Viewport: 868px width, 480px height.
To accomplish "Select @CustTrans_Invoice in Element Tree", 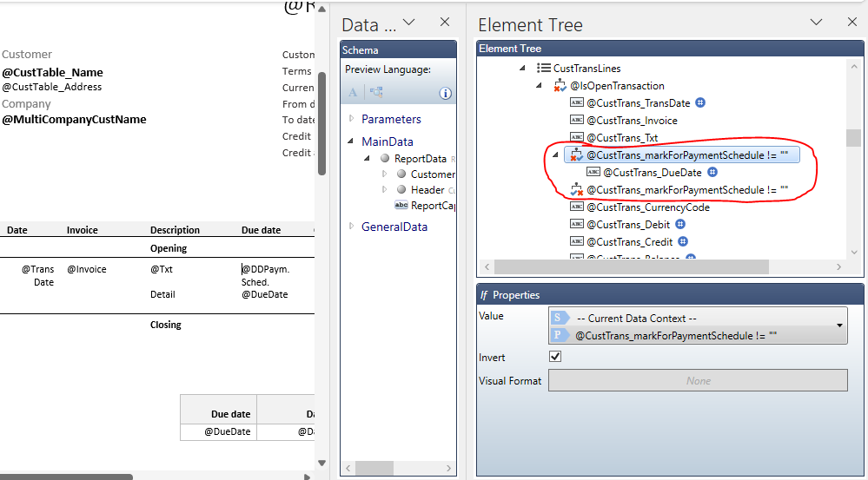I will click(x=632, y=121).
